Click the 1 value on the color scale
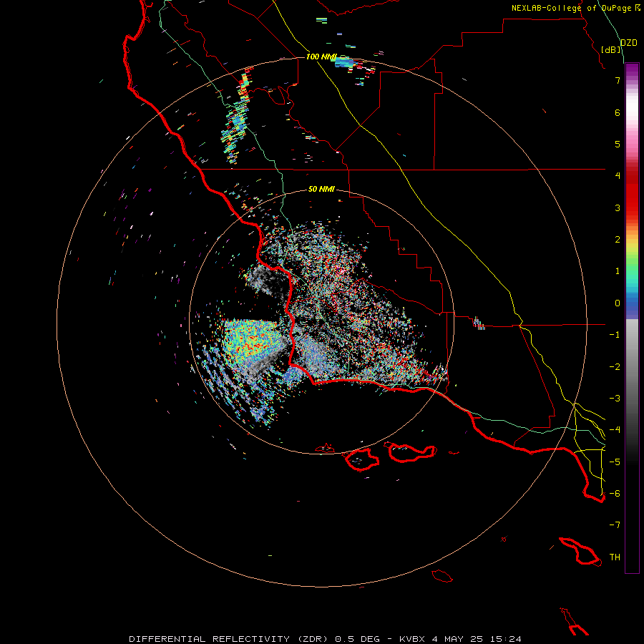Screen dimensions: 644x644 coord(618,271)
